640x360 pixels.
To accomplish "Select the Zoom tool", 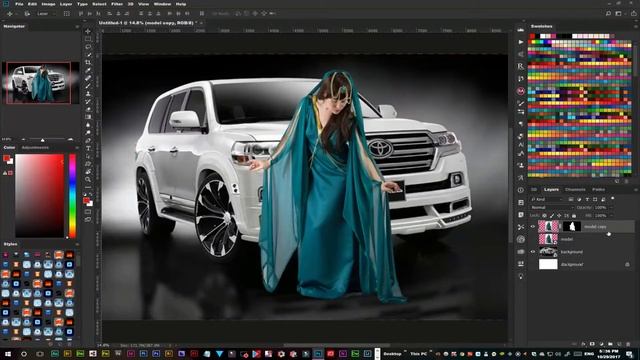I will point(88,180).
